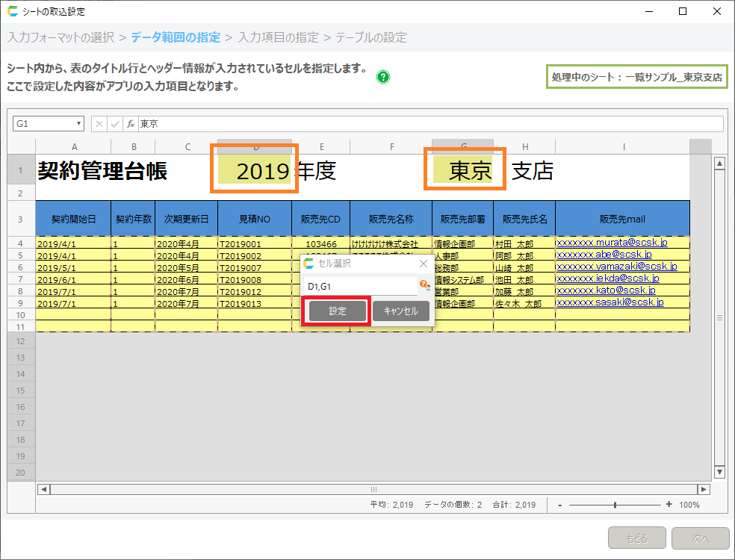Click the help icon beside the D1,G1 field
735x560 pixels.
click(424, 284)
